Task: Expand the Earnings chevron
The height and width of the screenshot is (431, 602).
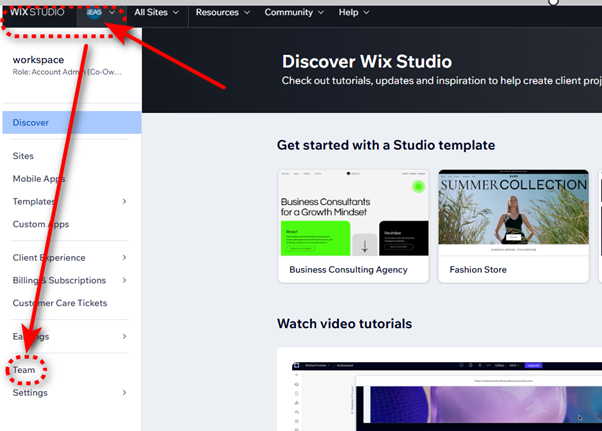Action: coord(124,337)
